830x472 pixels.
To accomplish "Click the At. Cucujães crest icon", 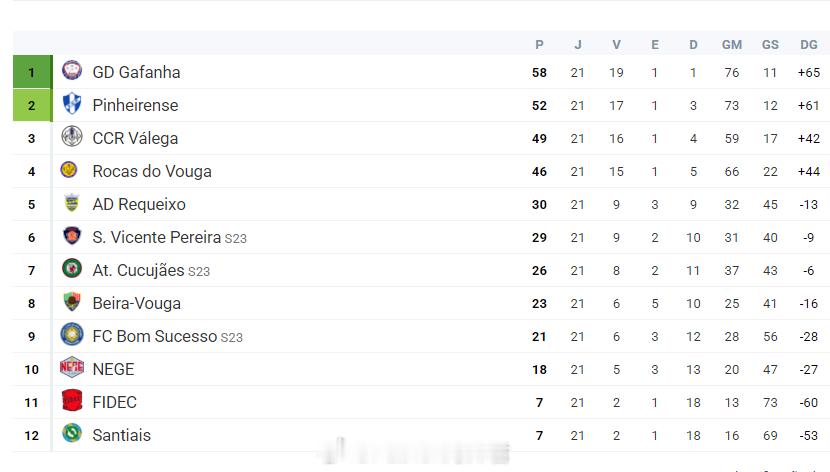I will (x=72, y=269).
